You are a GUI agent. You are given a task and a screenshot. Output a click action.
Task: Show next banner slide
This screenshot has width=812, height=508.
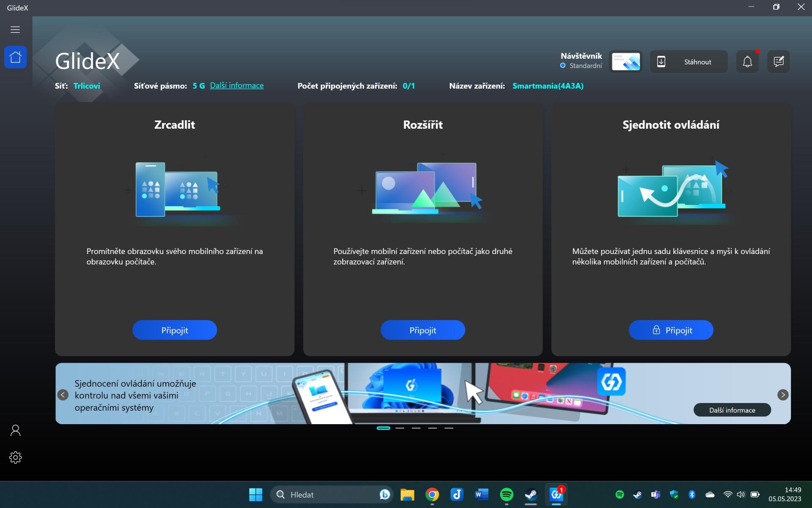(x=783, y=395)
